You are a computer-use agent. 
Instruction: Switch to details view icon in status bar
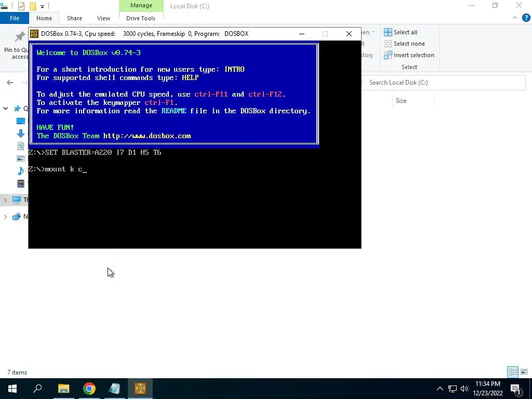tap(513, 372)
